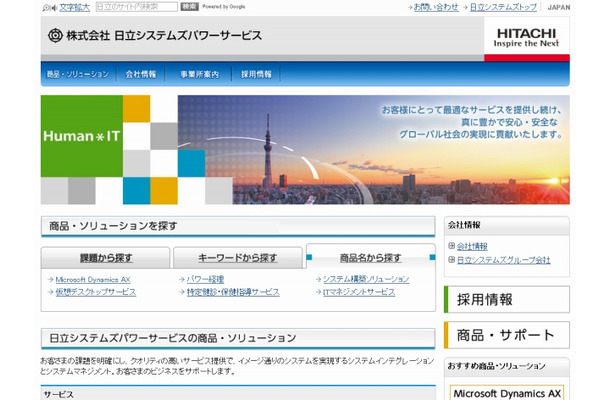The image size is (610, 400).
Task: Open the お問い合わせ link
Action: click(x=436, y=7)
